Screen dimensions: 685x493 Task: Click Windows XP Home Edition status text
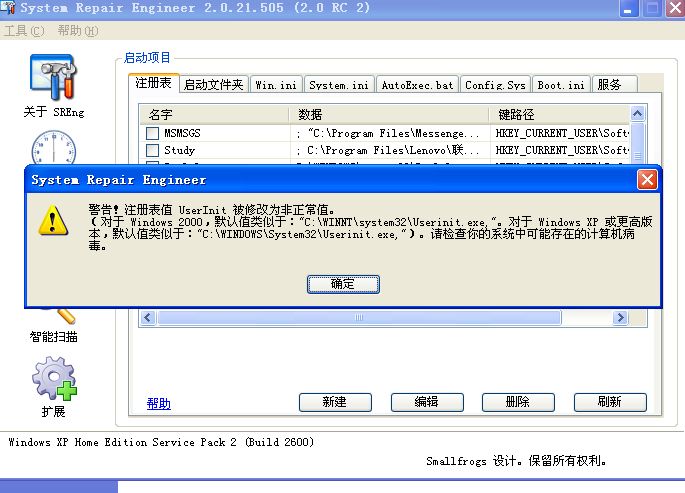161,442
